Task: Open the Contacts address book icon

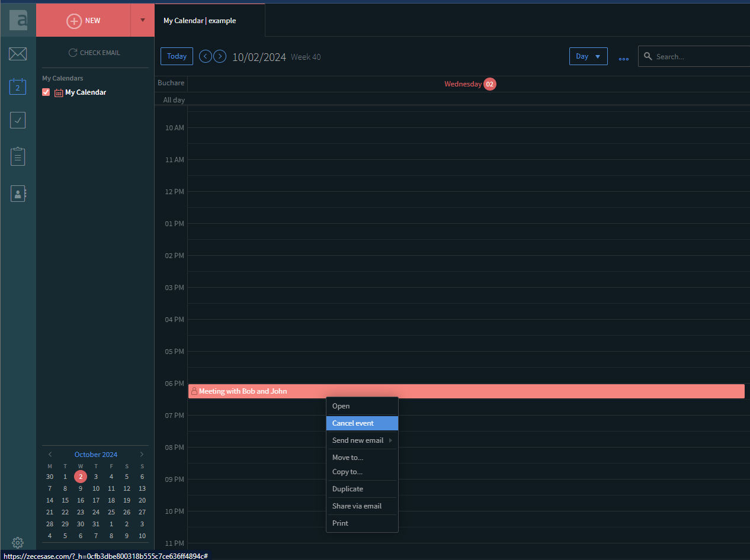Action: pyautogui.click(x=18, y=193)
